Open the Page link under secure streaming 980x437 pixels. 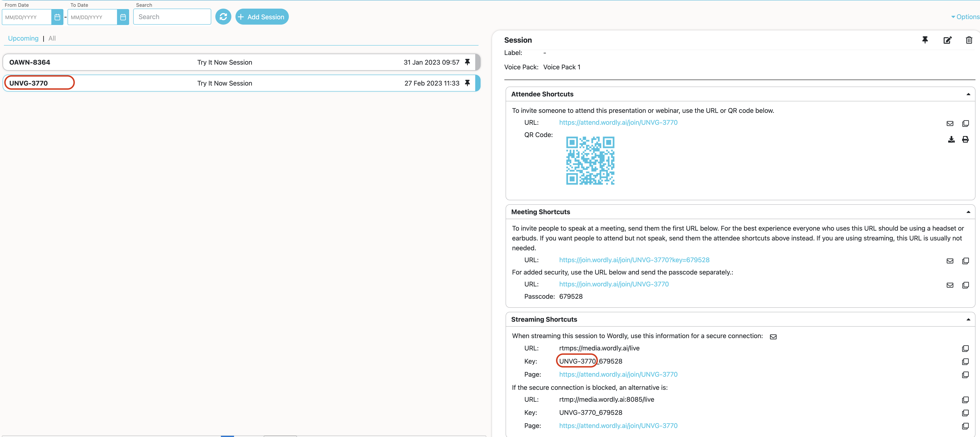tap(618, 375)
